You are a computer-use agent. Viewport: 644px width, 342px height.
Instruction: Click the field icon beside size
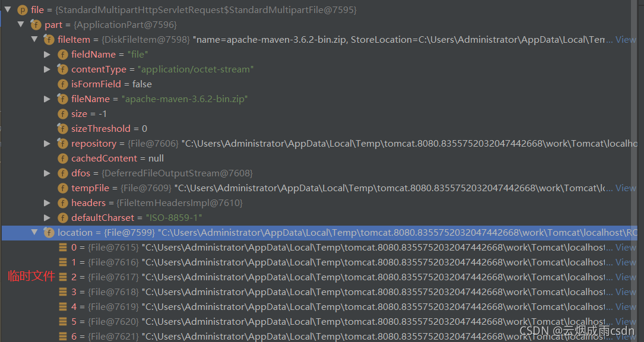63,114
